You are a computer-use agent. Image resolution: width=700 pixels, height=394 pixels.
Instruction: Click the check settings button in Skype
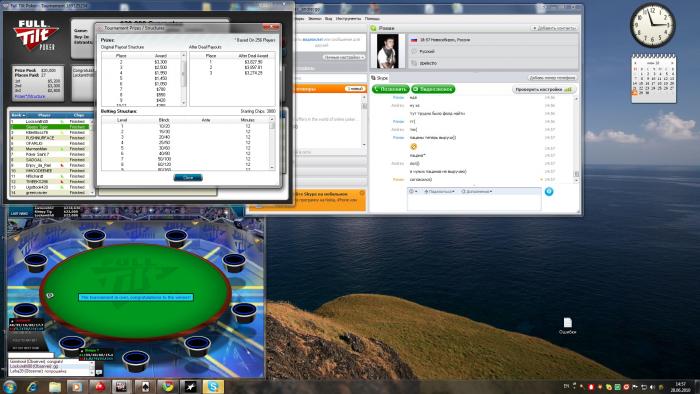pos(543,90)
